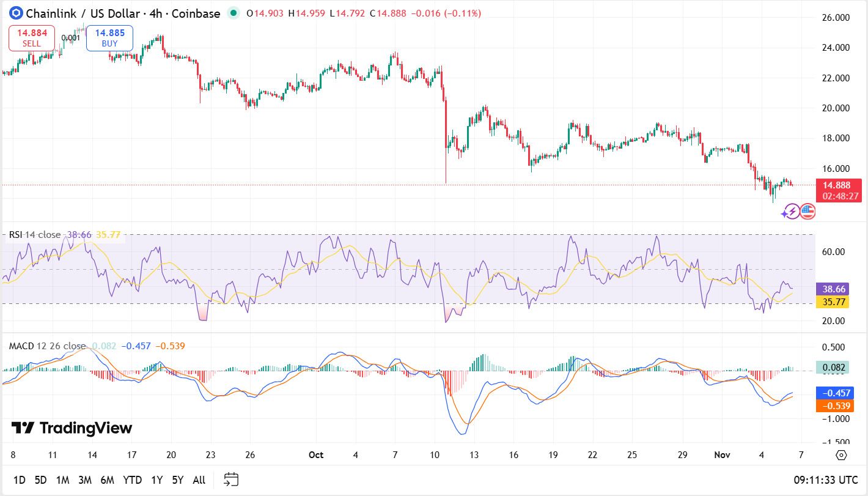
Task: Open chart settings gear on time axis
Action: tap(841, 455)
